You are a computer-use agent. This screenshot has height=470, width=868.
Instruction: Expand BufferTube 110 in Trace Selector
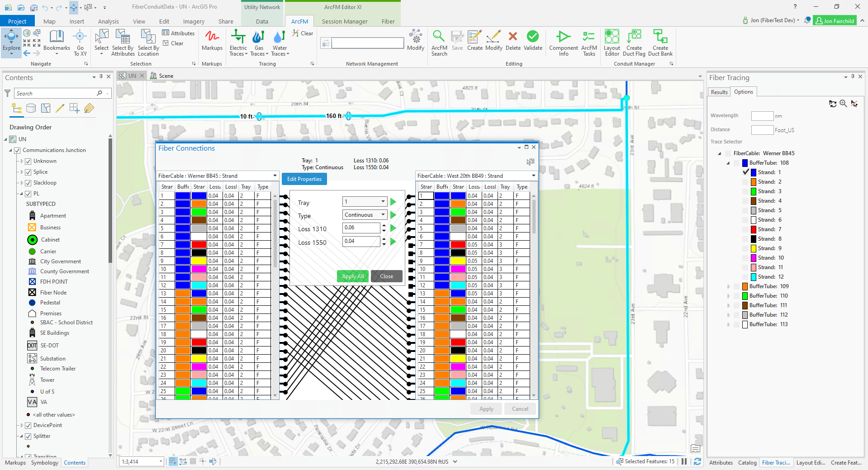pos(729,296)
